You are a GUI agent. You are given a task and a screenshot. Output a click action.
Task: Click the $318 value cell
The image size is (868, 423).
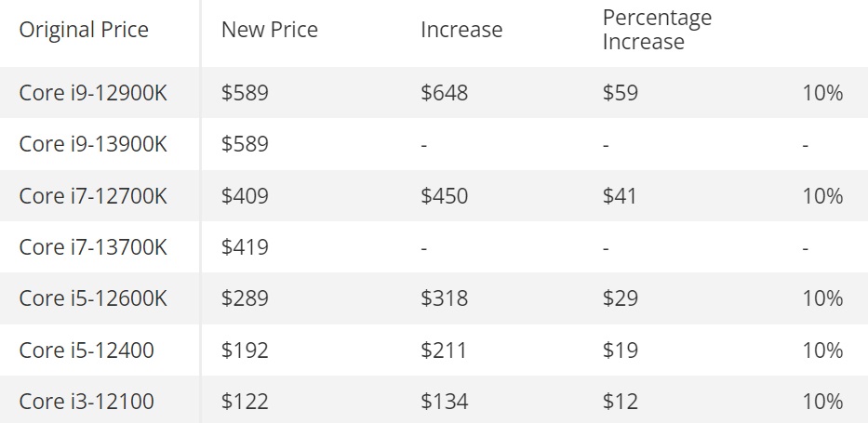point(445,298)
